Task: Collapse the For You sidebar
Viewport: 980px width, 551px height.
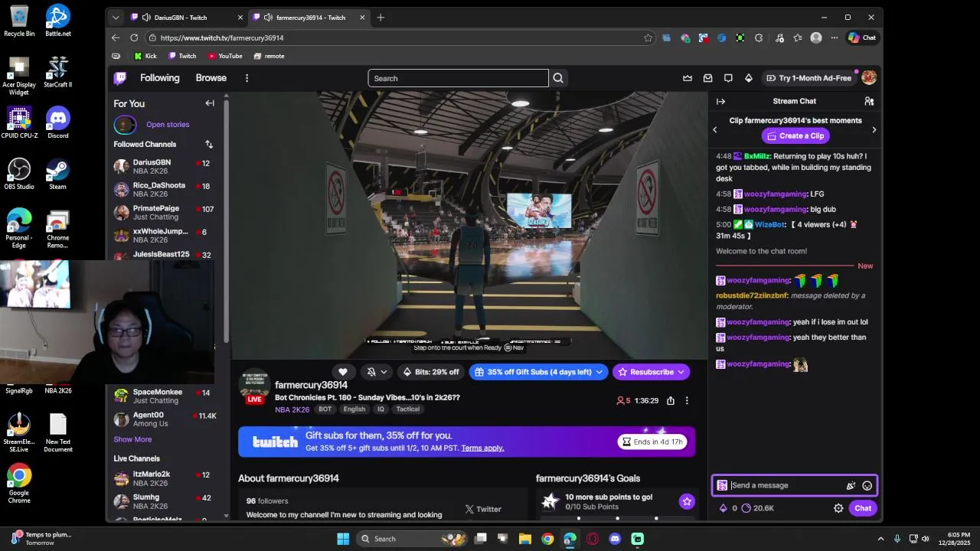Action: (210, 103)
